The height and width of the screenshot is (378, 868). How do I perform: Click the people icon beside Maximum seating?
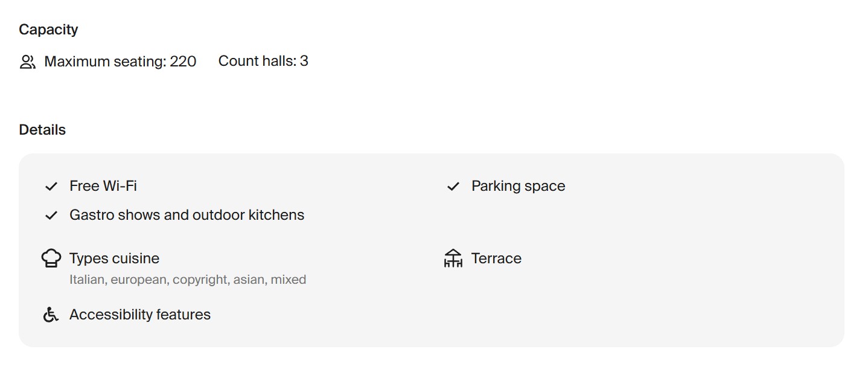28,62
